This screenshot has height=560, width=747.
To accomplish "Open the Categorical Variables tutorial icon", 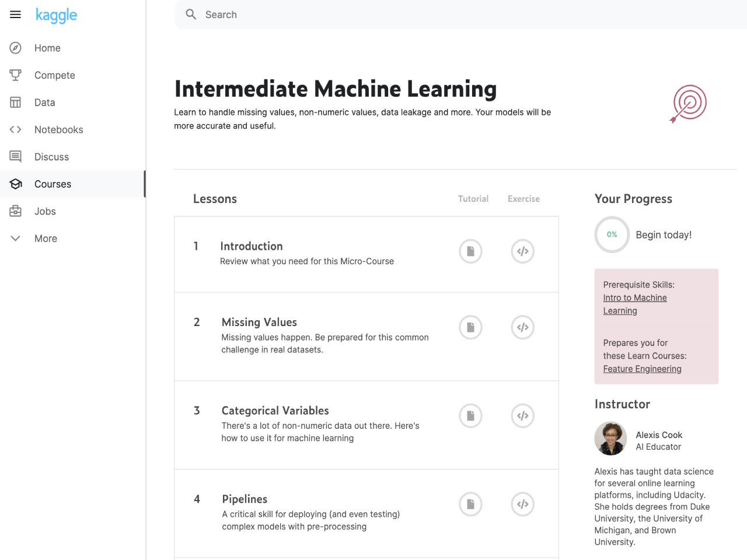I will (x=470, y=416).
